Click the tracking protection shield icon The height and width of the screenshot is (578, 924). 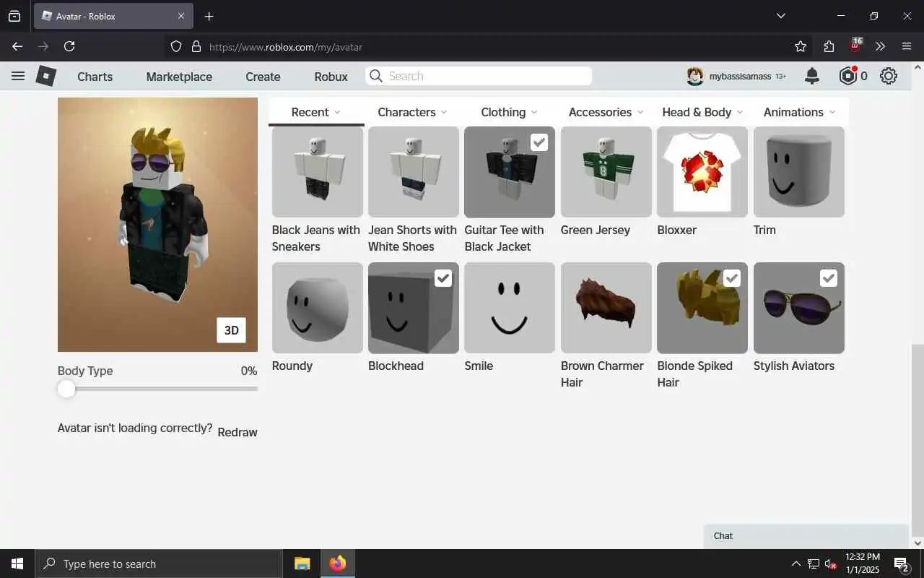pyautogui.click(x=176, y=46)
